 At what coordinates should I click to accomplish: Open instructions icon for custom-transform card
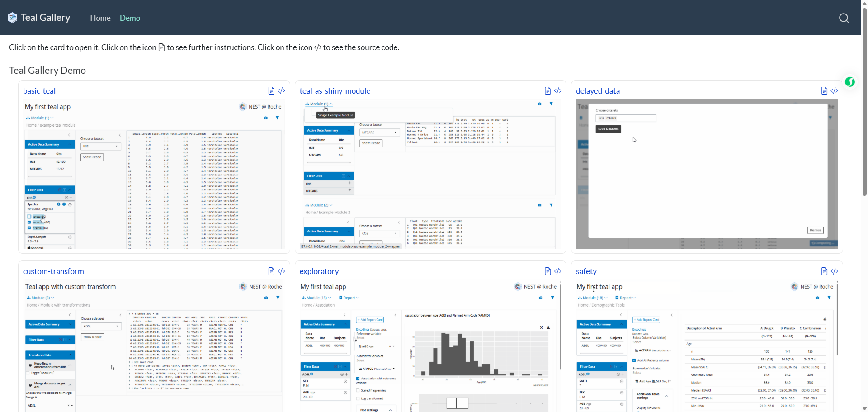click(x=271, y=271)
